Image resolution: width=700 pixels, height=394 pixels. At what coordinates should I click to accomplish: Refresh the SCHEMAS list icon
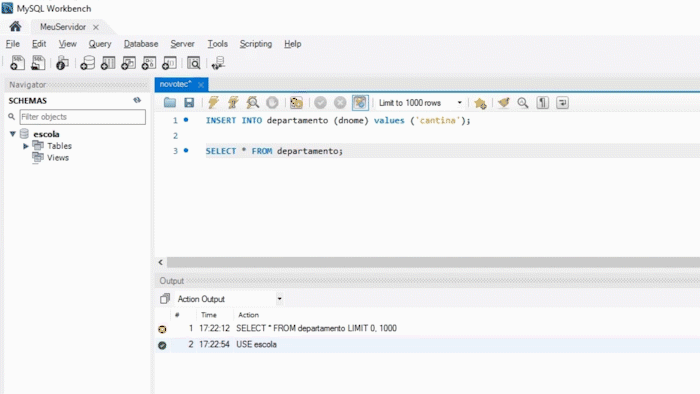pos(137,100)
